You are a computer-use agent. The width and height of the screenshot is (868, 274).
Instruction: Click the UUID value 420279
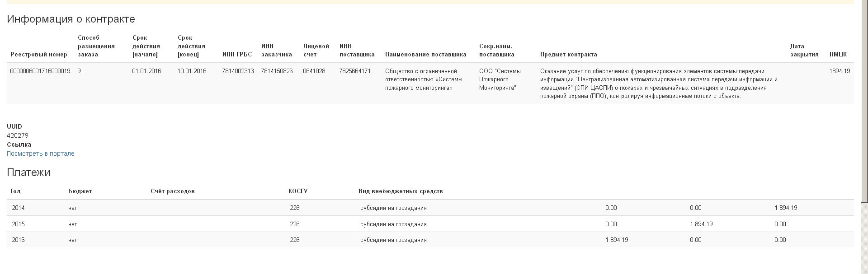(x=18, y=135)
